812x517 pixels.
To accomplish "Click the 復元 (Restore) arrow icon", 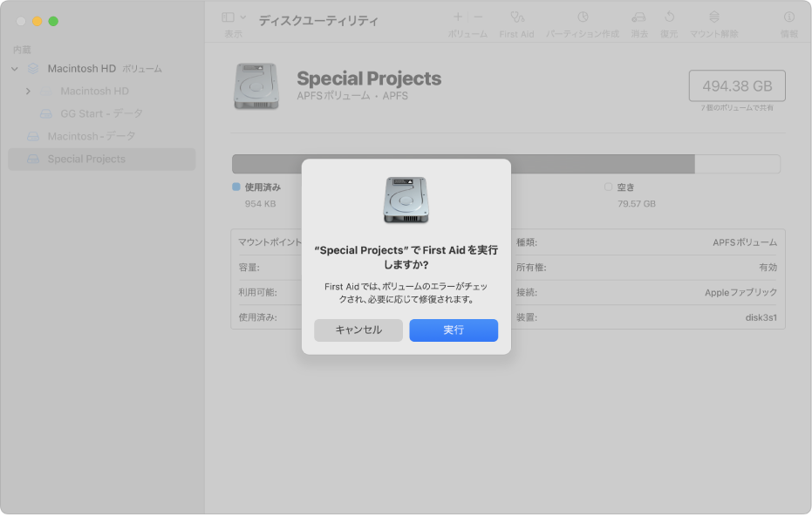I will [x=669, y=17].
